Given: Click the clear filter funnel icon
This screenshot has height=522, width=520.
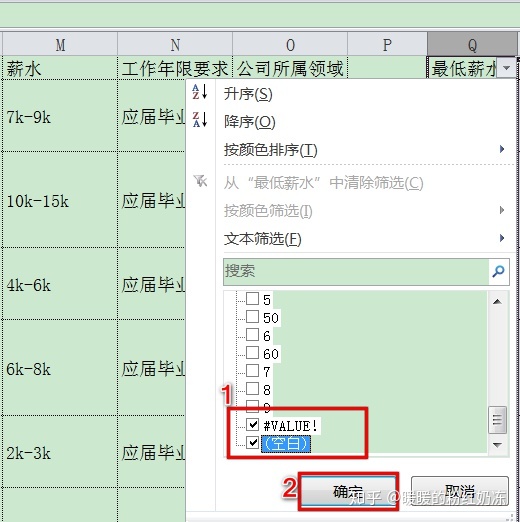Looking at the screenshot, I should point(200,181).
